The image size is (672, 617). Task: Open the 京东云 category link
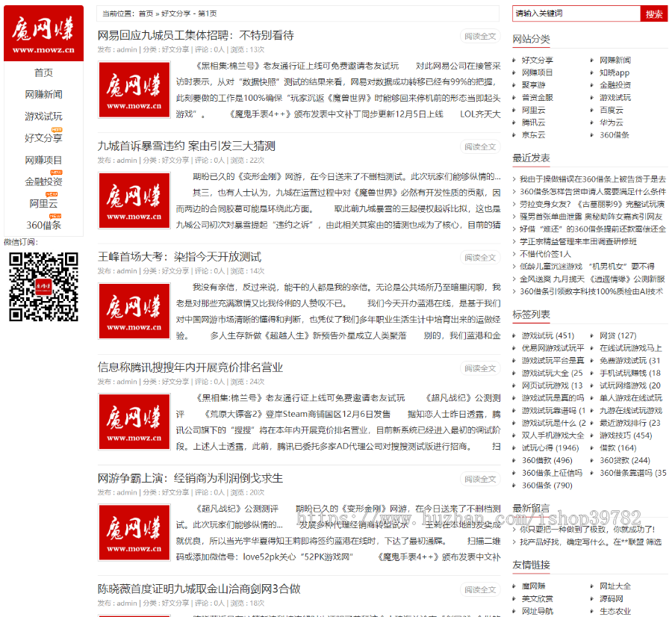point(533,135)
